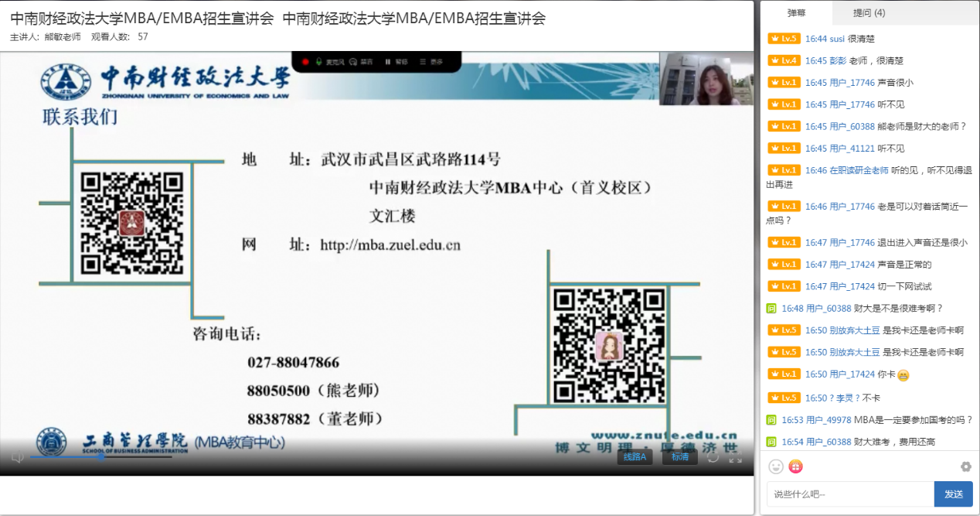980x516 pixels.
Task: Click the Lv.1 badge beside 在职读研金老师
Action: point(783,170)
